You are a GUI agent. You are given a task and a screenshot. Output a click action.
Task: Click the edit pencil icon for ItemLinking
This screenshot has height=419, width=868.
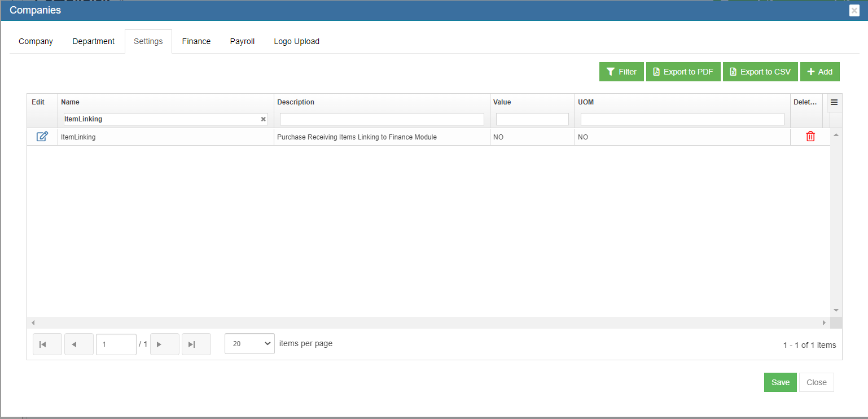(x=42, y=137)
